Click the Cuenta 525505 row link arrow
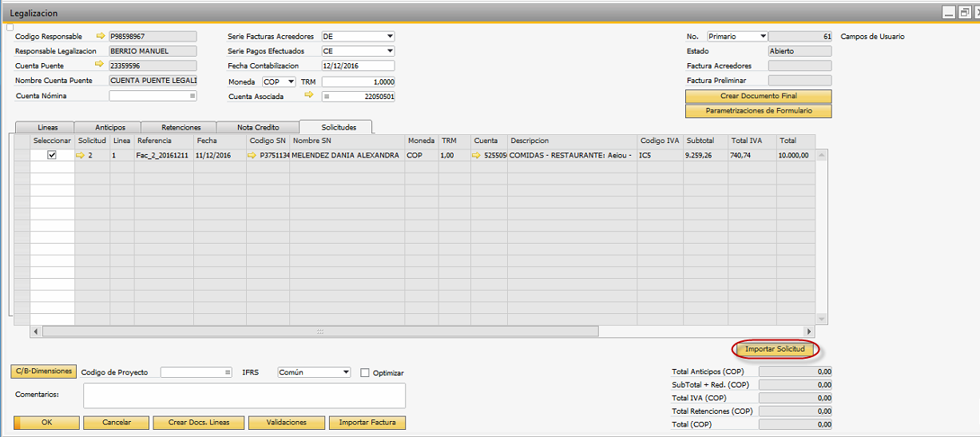980x437 pixels. coord(478,156)
